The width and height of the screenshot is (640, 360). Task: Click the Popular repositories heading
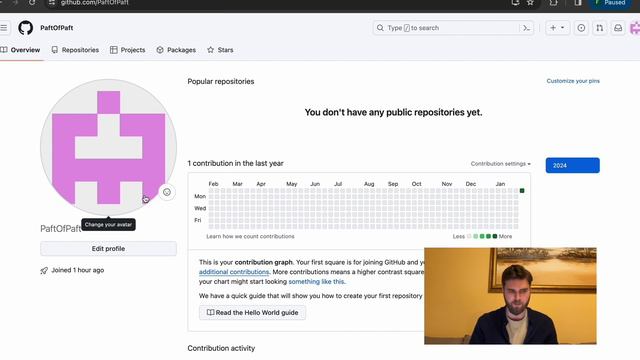[221, 81]
